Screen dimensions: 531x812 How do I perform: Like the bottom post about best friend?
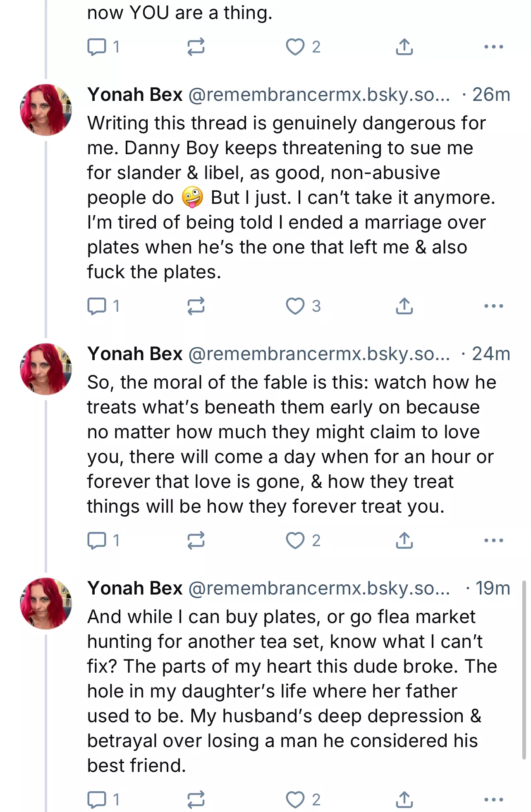point(295,800)
